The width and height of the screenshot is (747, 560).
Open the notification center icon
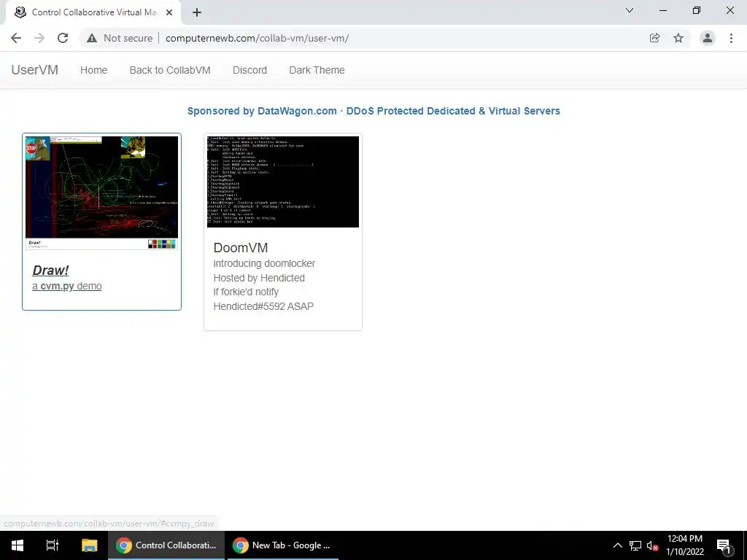(x=724, y=546)
